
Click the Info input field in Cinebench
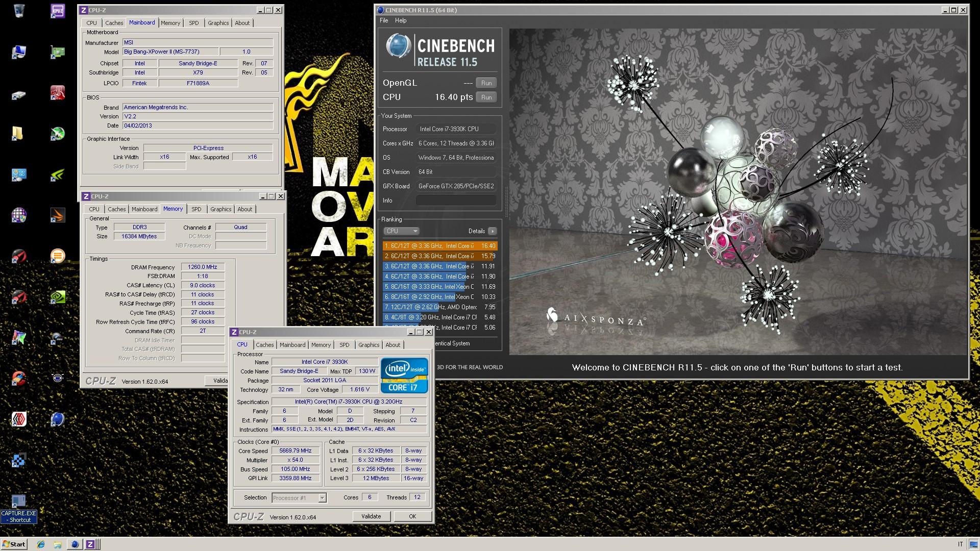point(456,201)
